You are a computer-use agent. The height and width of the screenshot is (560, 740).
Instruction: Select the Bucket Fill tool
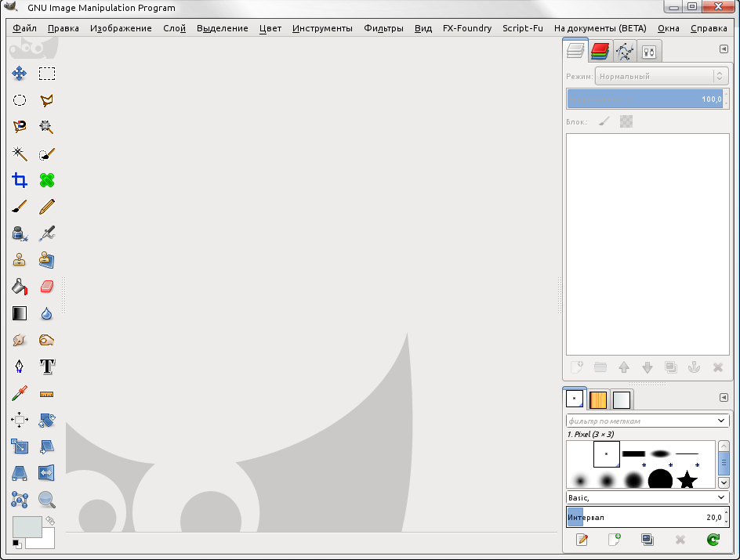pyautogui.click(x=20, y=287)
